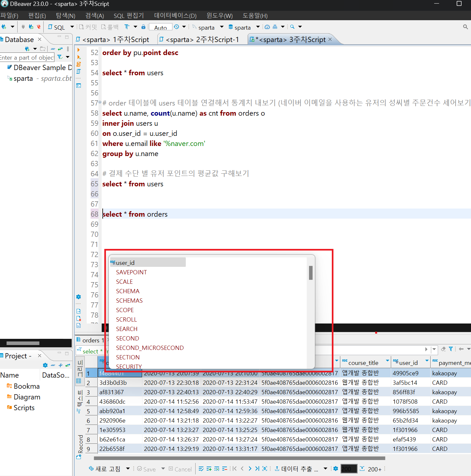Screen dimensions: 471x476
Task: Open the SQL button dropdown arrow
Action: click(71, 27)
